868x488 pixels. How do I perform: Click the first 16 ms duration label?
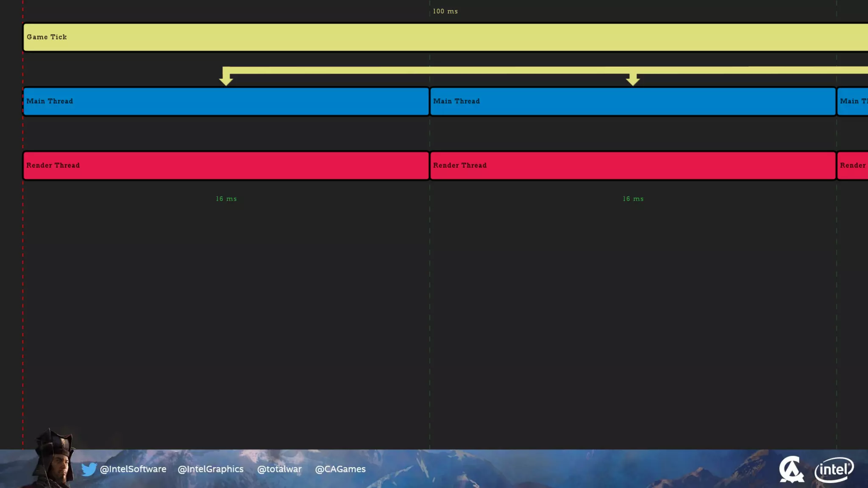pos(226,199)
